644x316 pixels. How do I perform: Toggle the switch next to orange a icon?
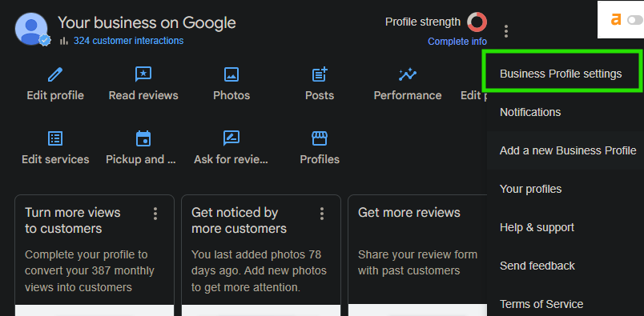coord(634,20)
